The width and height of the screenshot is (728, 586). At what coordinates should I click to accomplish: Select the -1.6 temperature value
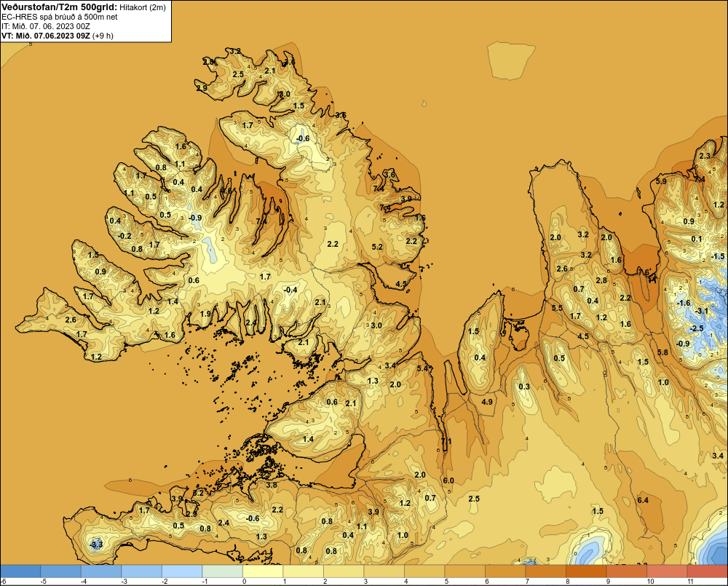pos(684,303)
